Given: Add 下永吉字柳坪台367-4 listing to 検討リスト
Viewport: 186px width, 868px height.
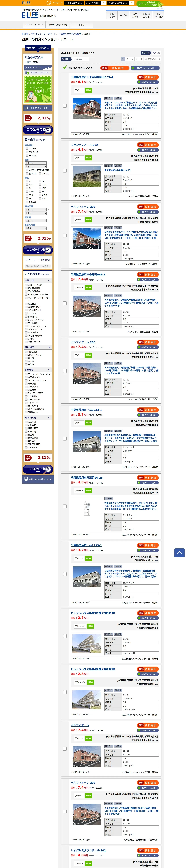Looking at the screenshot, I should (x=148, y=82).
